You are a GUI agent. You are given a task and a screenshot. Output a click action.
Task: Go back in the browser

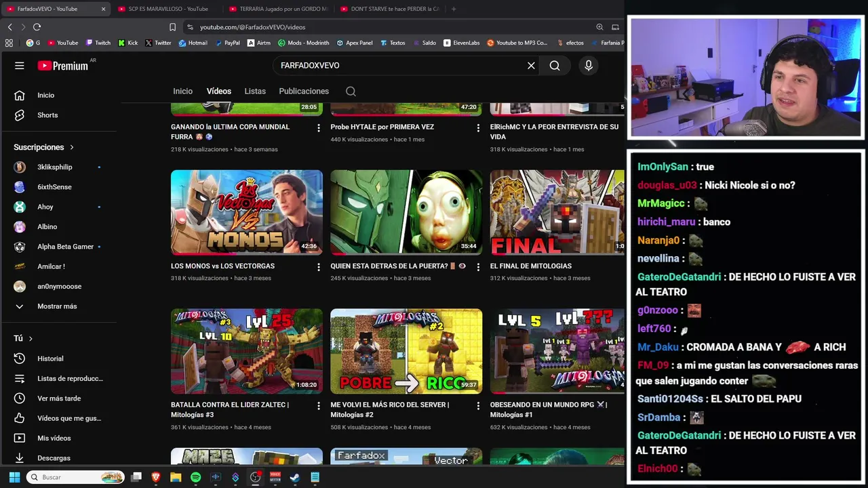pyautogui.click(x=9, y=27)
